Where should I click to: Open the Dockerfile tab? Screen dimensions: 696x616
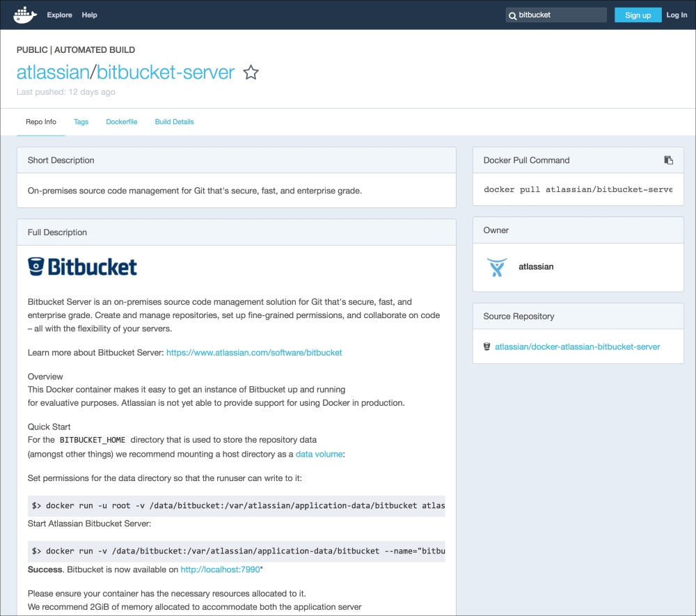pos(121,122)
